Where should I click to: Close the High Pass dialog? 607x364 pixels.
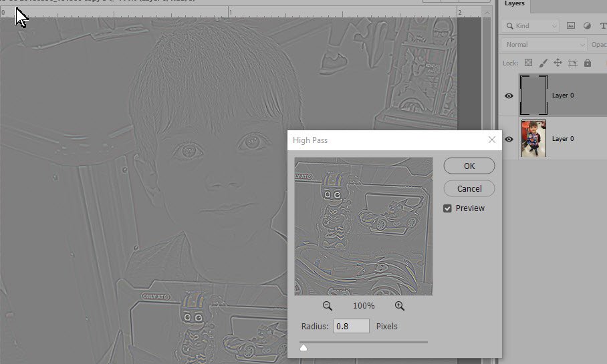click(491, 140)
